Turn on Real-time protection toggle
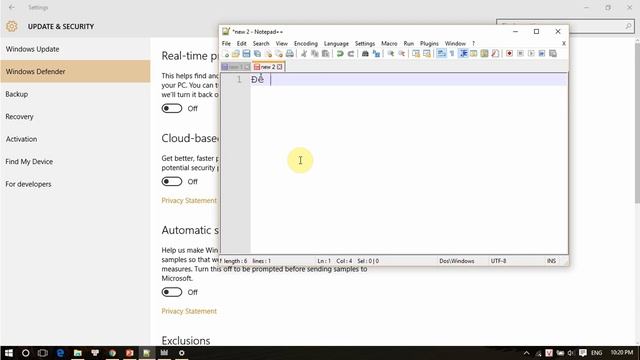This screenshot has height=360, width=640. [171, 108]
